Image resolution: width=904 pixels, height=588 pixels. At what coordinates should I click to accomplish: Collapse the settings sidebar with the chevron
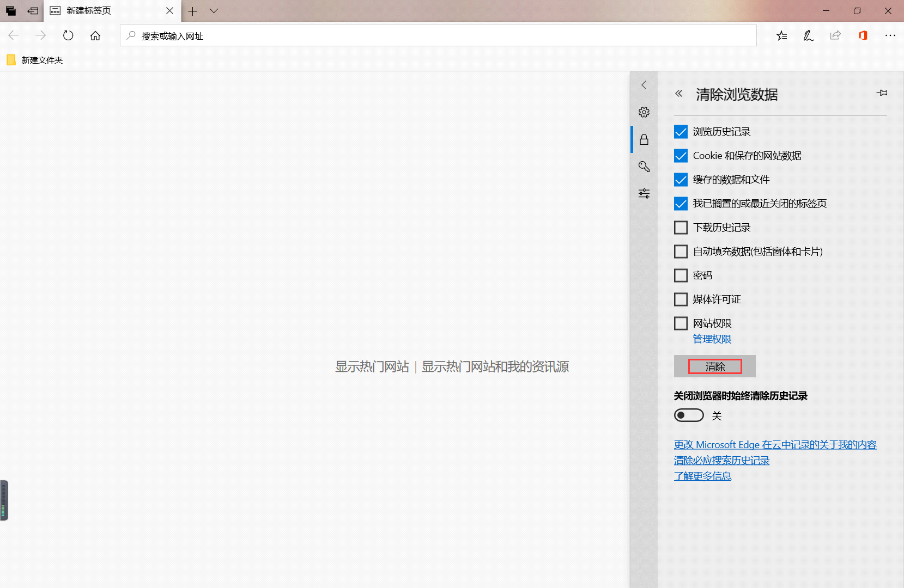click(644, 85)
